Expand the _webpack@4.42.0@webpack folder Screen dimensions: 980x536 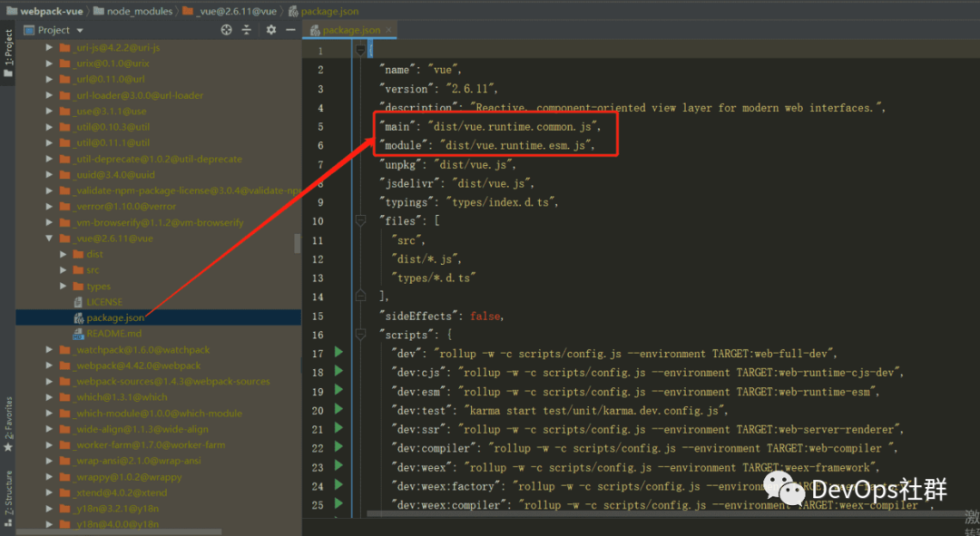(x=49, y=365)
